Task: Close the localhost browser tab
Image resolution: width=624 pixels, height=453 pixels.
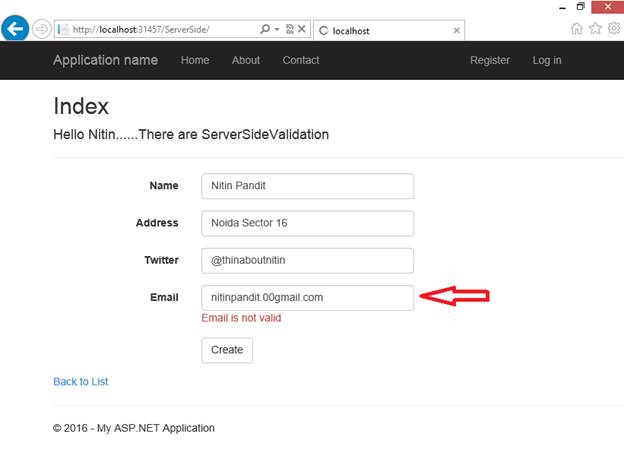Action: click(x=457, y=31)
